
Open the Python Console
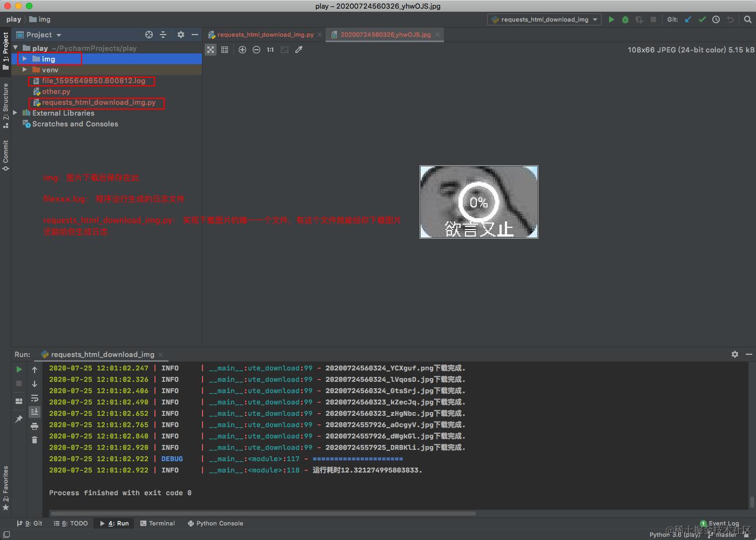coord(215,523)
